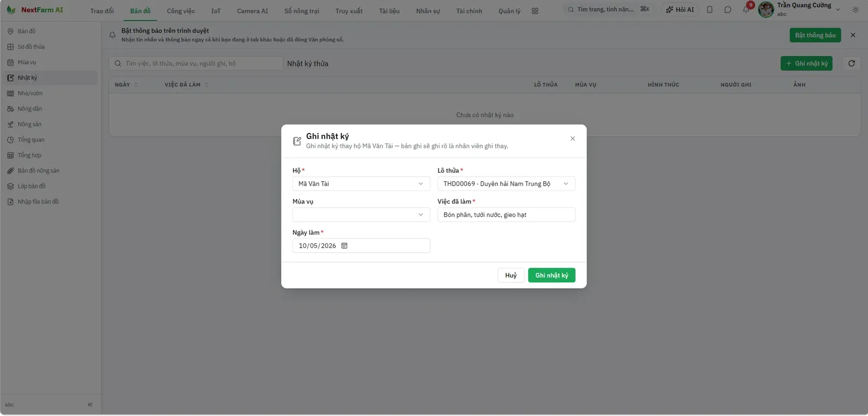Open Nhập file bản đồ in sidebar
This screenshot has height=416, width=868.
pos(49,202)
